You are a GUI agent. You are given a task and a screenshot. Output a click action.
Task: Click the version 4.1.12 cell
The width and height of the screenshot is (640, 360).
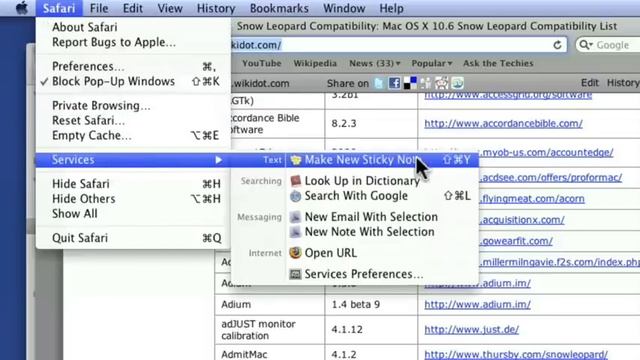click(x=371, y=329)
